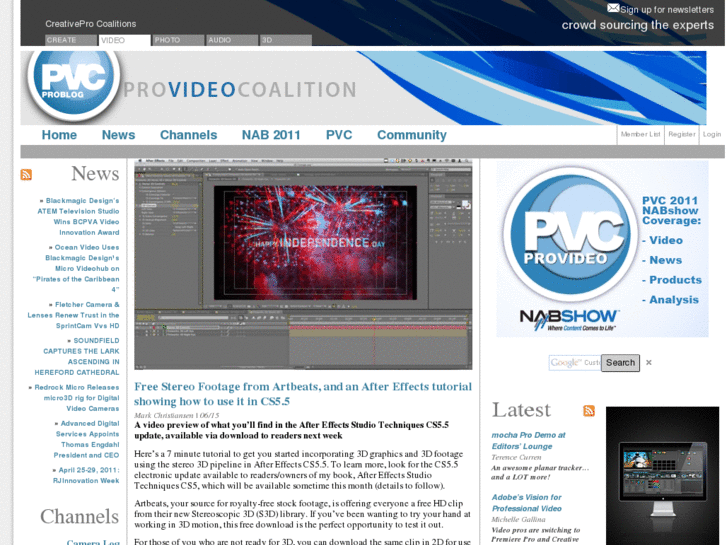Click the Latest section heading
Image resolution: width=727 pixels, height=545 pixels.
pyautogui.click(x=521, y=410)
